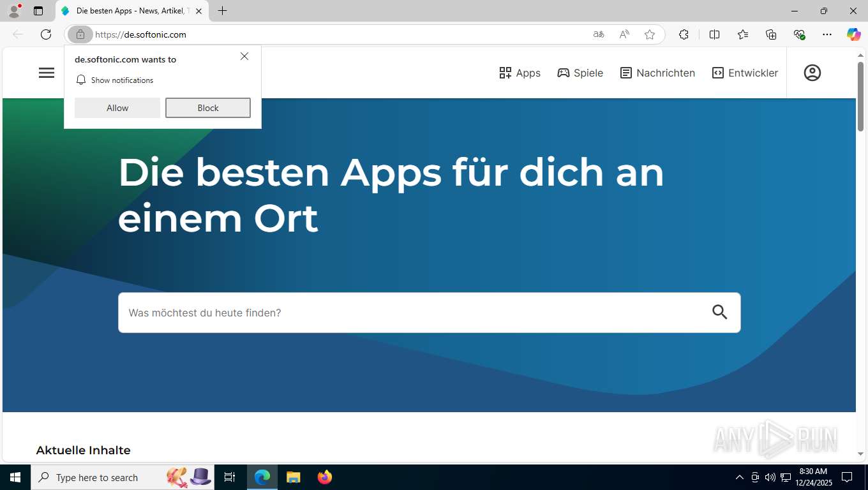Open Browser essentials
868x490 pixels.
799,34
